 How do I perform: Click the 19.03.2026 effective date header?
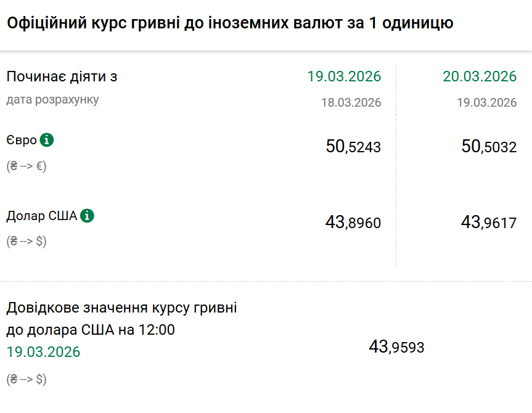(344, 76)
